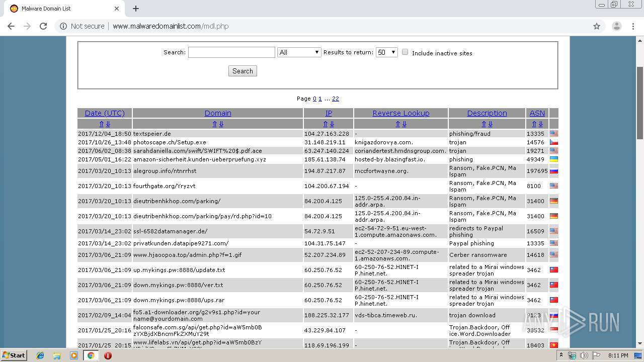Select IP 52.207.234.89 cell

pyautogui.click(x=328, y=255)
